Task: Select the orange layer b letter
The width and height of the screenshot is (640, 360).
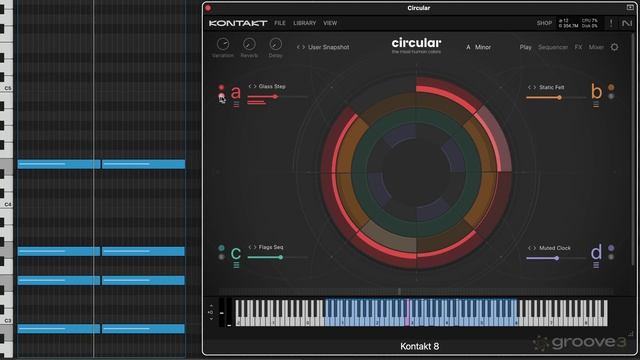Action: [596, 91]
